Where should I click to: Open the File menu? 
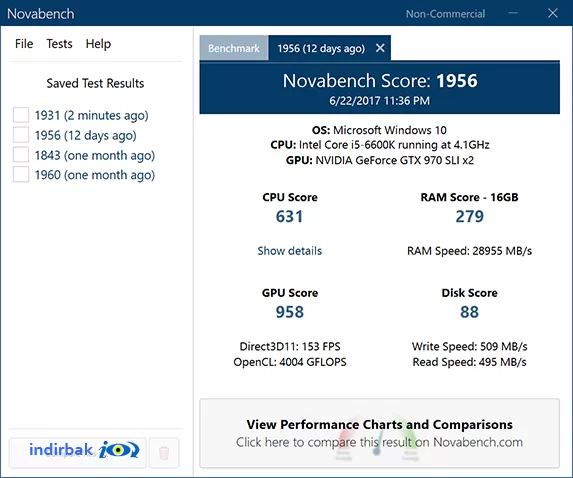point(24,44)
